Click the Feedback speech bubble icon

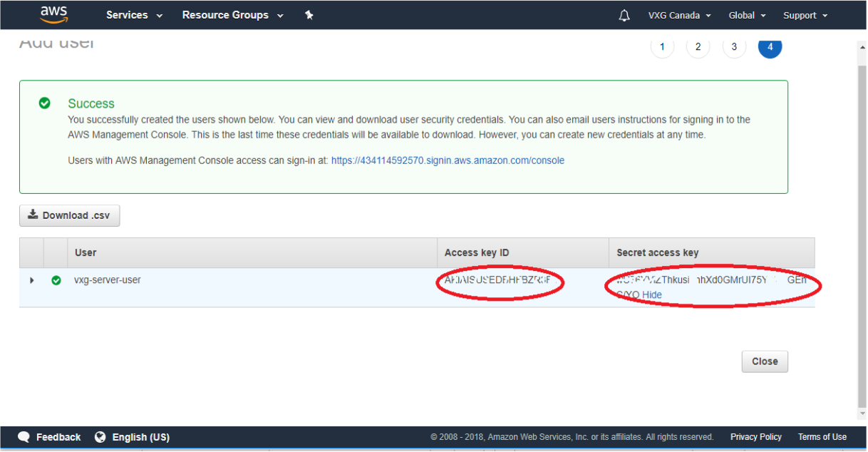tap(24, 437)
